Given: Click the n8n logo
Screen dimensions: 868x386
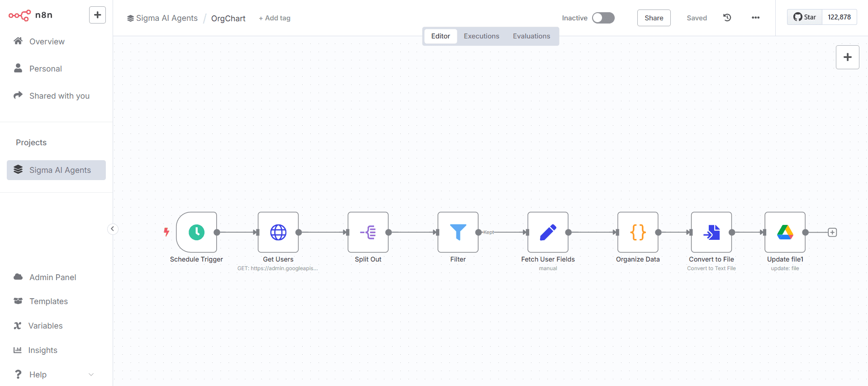Looking at the screenshot, I should [x=30, y=15].
